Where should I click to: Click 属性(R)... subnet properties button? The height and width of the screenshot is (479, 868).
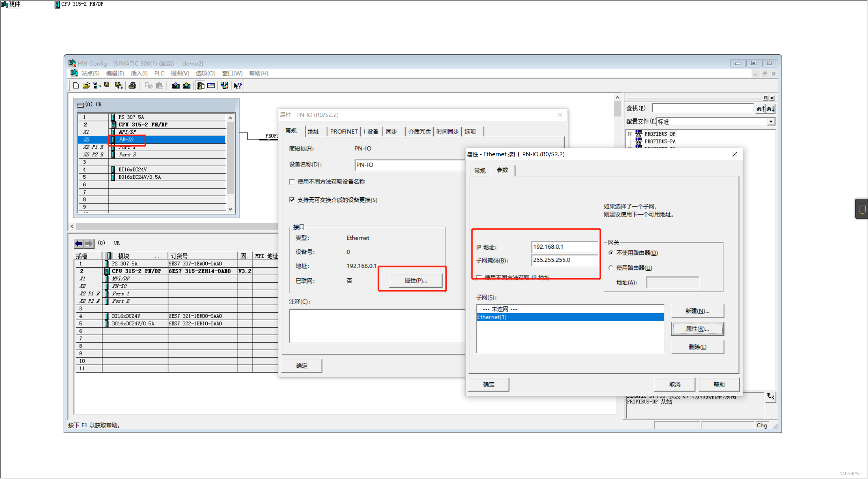point(697,329)
